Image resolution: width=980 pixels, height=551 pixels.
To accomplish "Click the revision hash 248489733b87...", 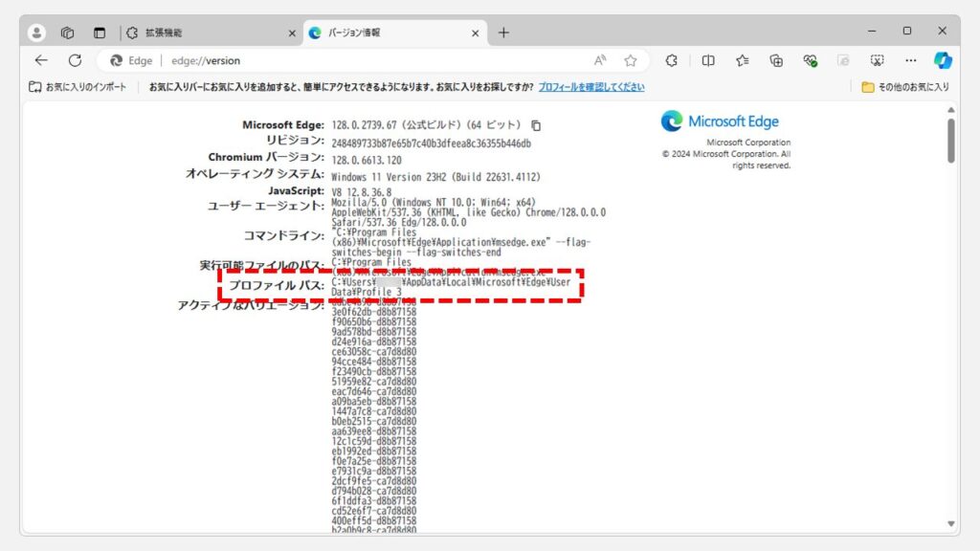I will pos(432,143).
